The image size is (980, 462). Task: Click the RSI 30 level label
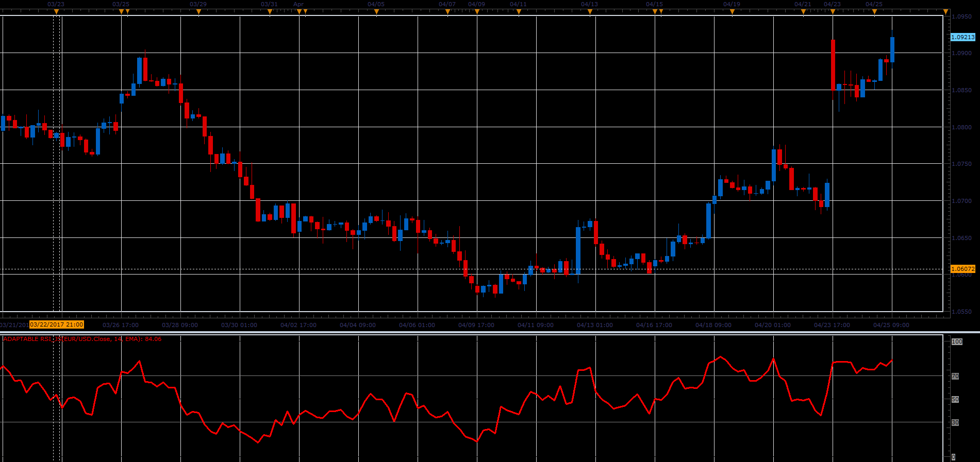[955, 422]
